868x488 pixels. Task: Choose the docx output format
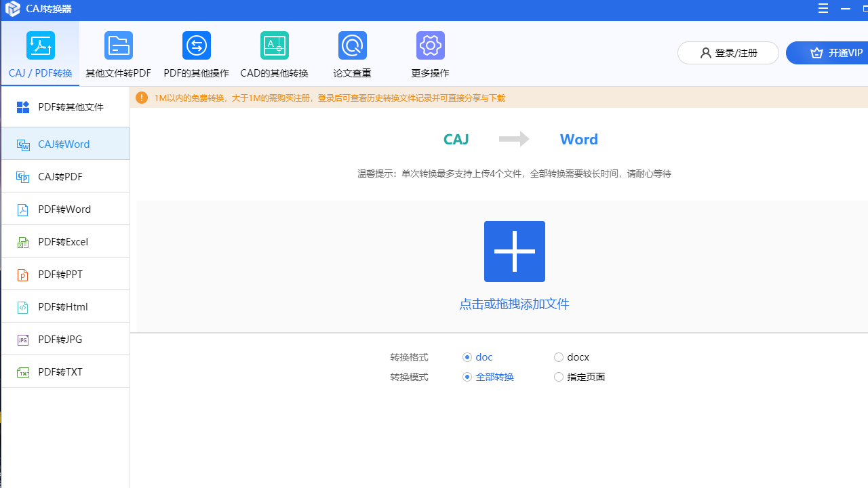[x=559, y=357]
